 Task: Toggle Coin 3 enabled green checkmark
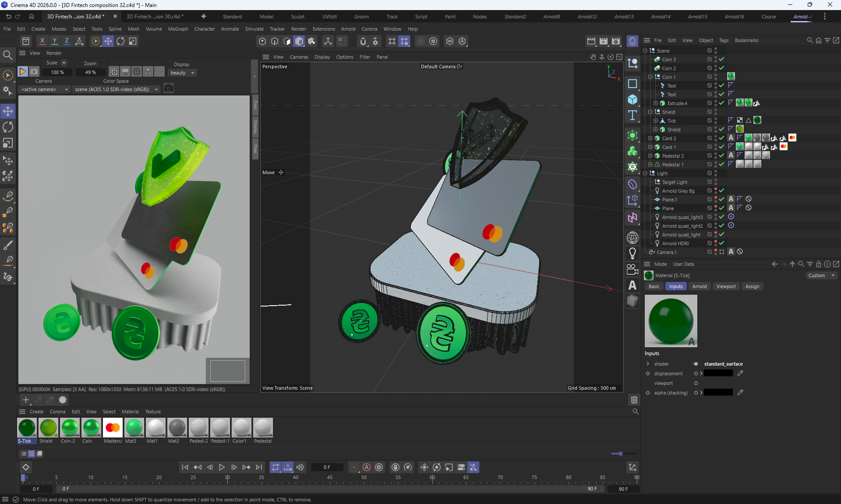(x=721, y=60)
